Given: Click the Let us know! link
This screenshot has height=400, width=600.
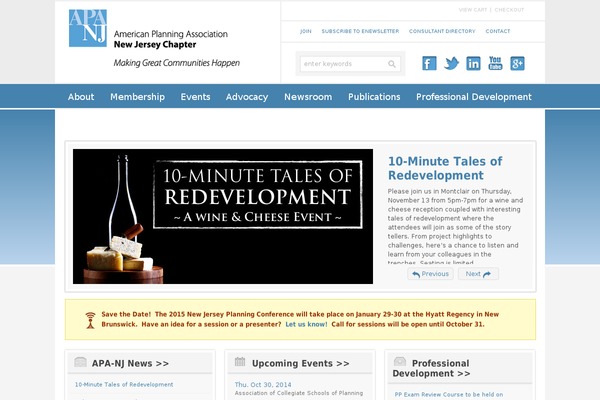Looking at the screenshot, I should click(x=306, y=324).
